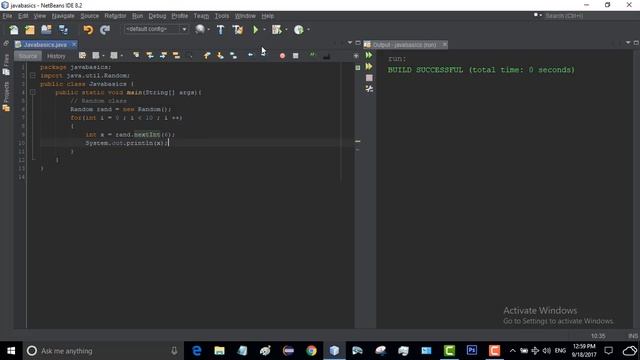The height and width of the screenshot is (360, 640).
Task: Open the File menu
Action: pyautogui.click(x=7, y=16)
